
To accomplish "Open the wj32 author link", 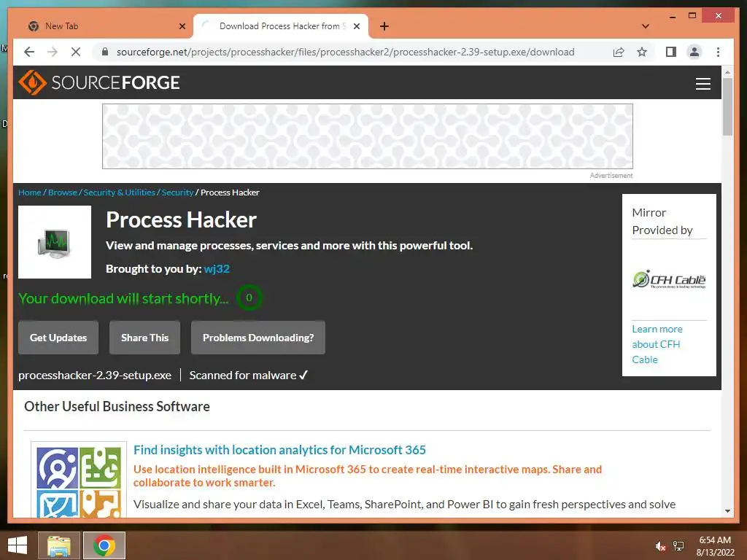I will [217, 268].
